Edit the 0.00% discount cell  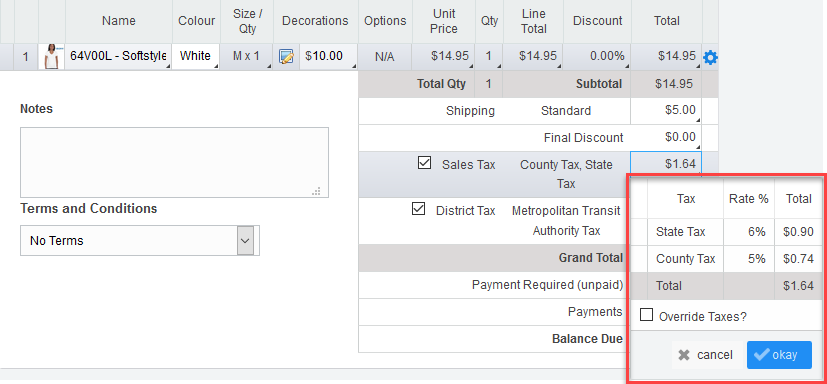pos(597,56)
